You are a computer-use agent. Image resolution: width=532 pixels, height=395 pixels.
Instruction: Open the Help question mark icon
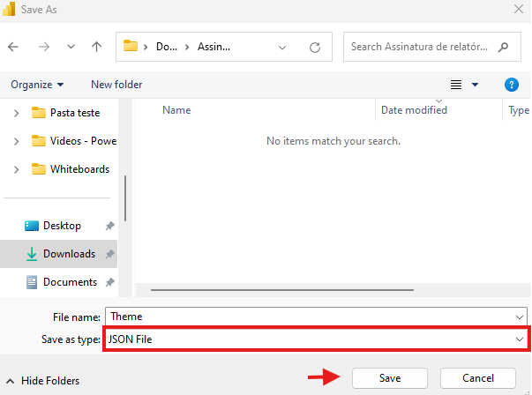[x=511, y=85]
